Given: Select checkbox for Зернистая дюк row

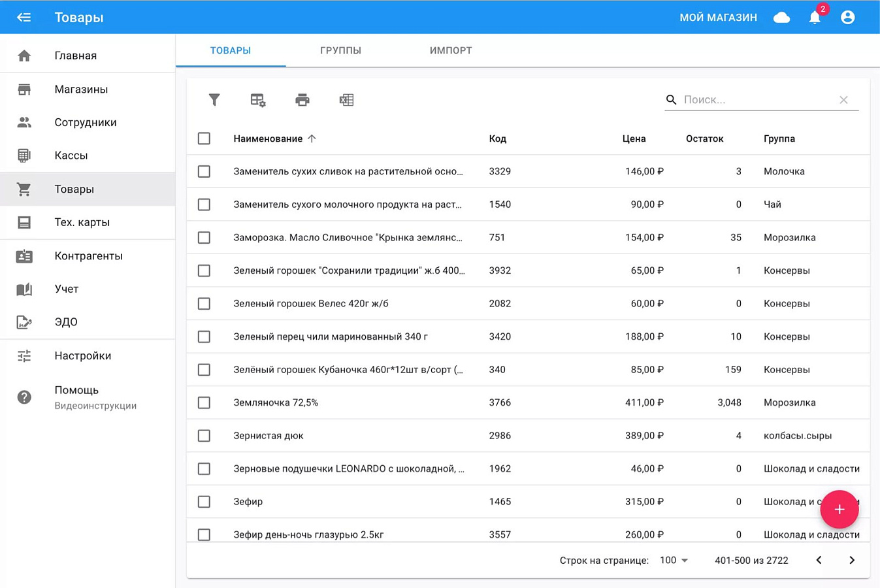Looking at the screenshot, I should coord(204,436).
